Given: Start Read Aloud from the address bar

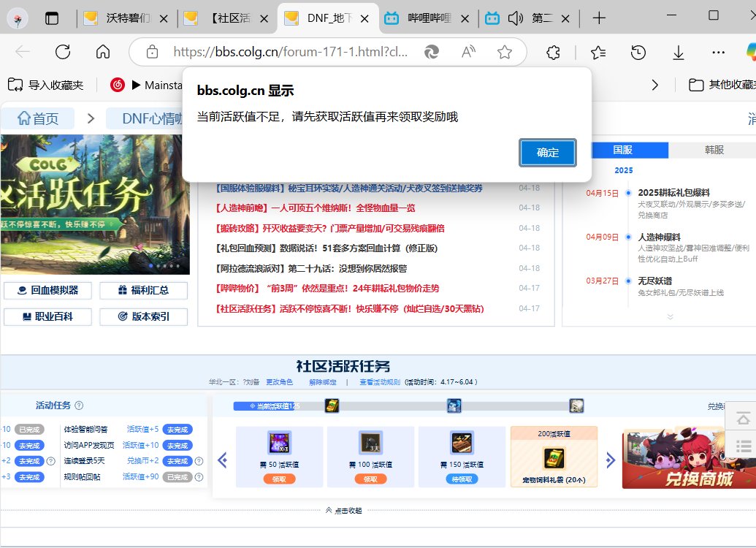Looking at the screenshot, I should pos(468,52).
